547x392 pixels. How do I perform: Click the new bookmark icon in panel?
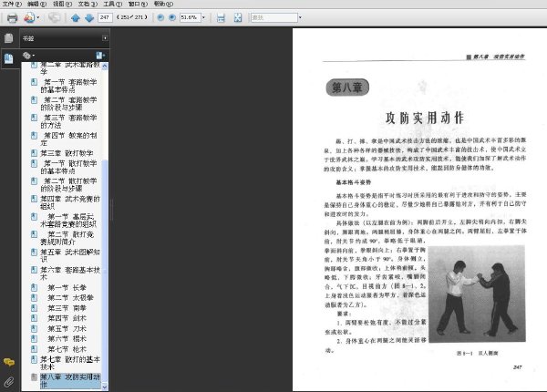100,56
